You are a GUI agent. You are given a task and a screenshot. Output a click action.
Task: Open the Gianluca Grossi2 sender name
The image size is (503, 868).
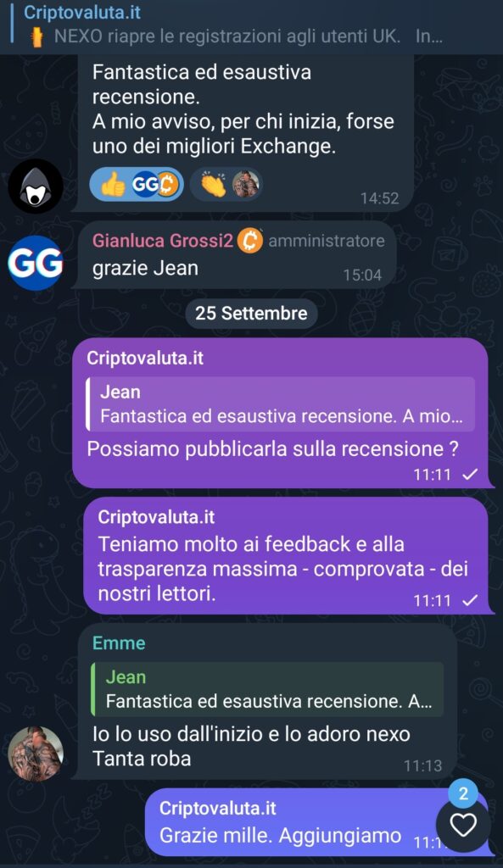(163, 241)
